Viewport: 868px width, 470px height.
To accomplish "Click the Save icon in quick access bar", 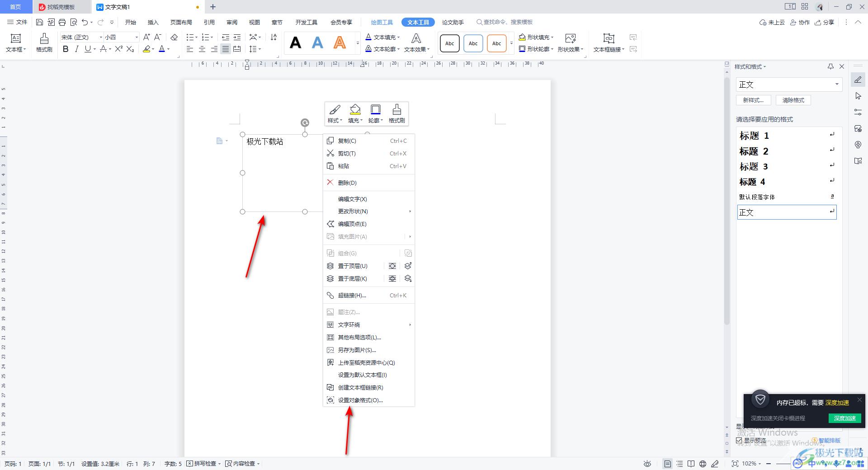I will click(39, 22).
